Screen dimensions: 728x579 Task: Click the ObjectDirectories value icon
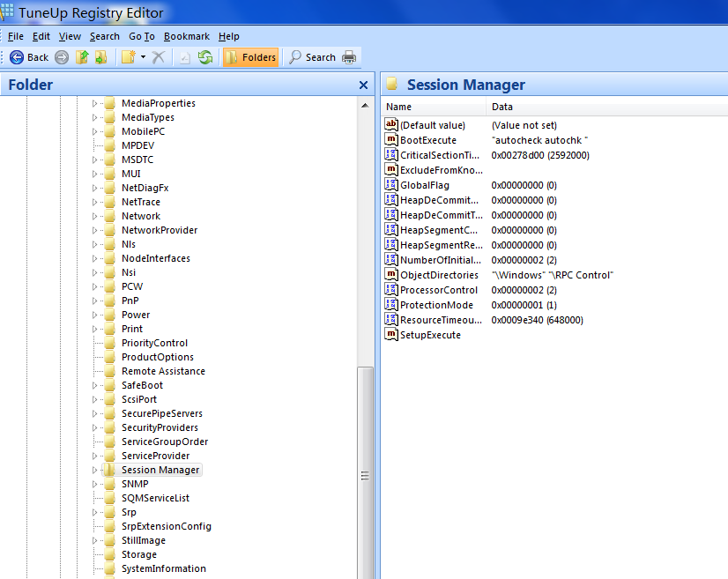click(391, 274)
